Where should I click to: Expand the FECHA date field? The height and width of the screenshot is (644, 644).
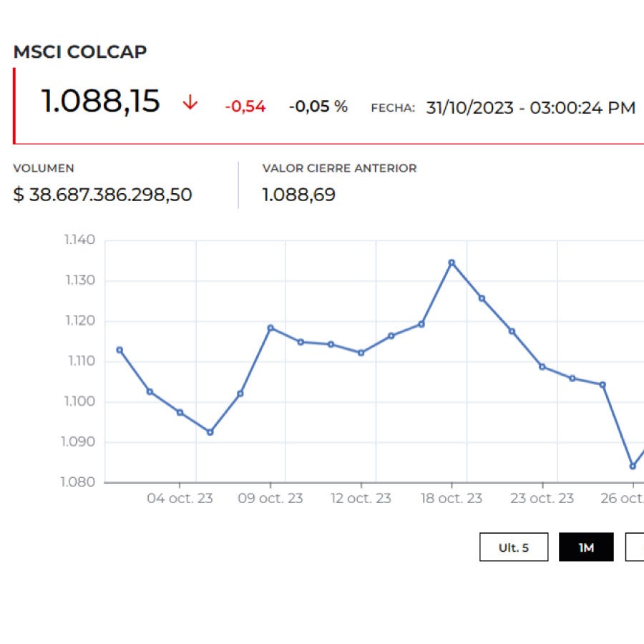coord(530,107)
